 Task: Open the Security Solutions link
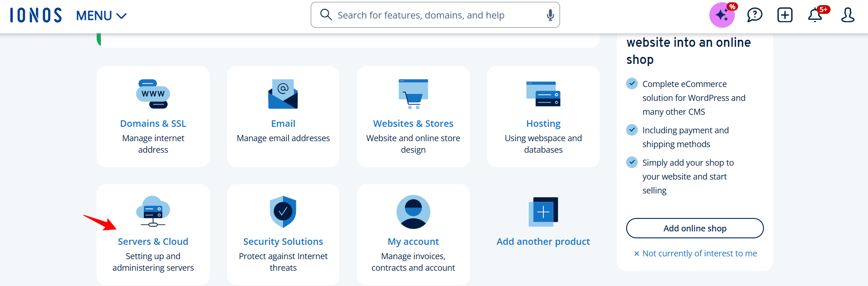coord(283,242)
